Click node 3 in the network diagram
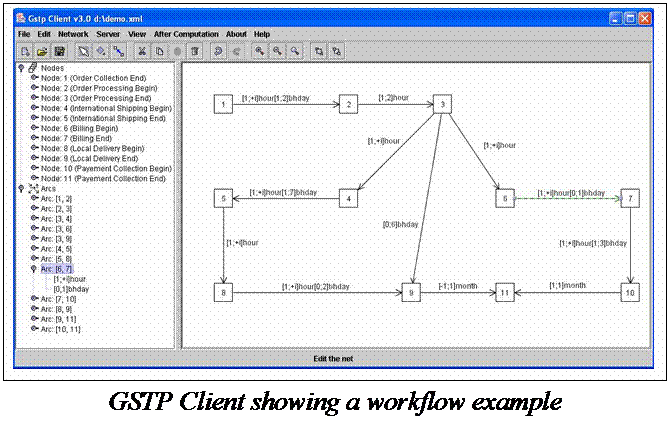670x430 pixels. tap(442, 104)
